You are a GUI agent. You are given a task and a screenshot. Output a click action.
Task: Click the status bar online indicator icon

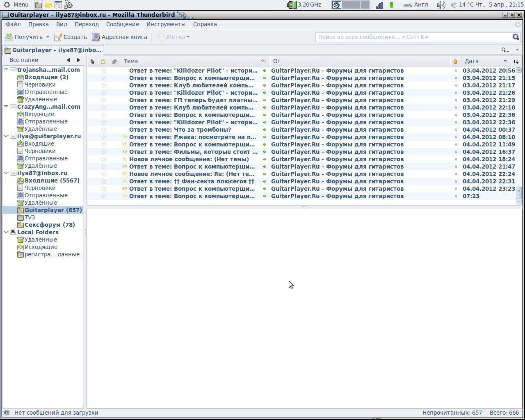[6, 413]
